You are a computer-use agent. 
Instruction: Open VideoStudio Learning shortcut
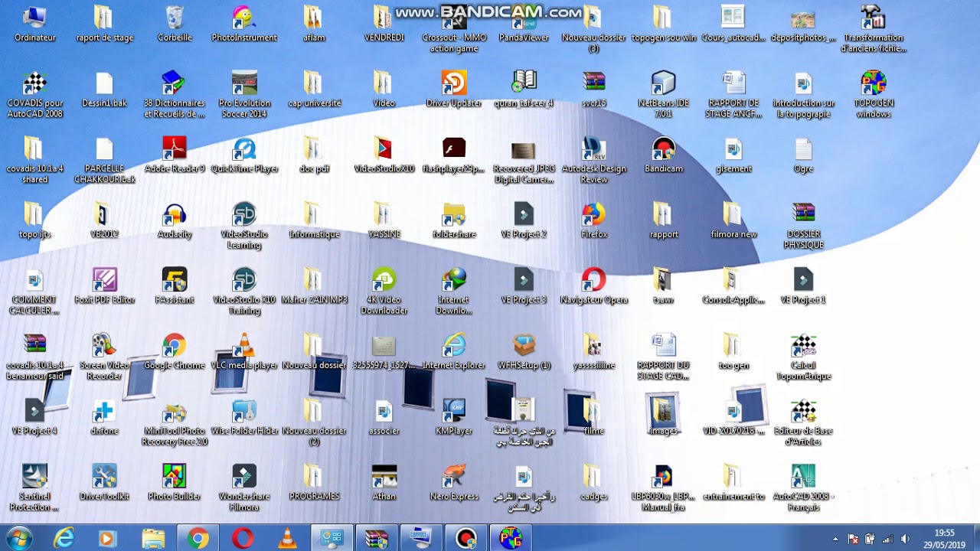(x=244, y=225)
